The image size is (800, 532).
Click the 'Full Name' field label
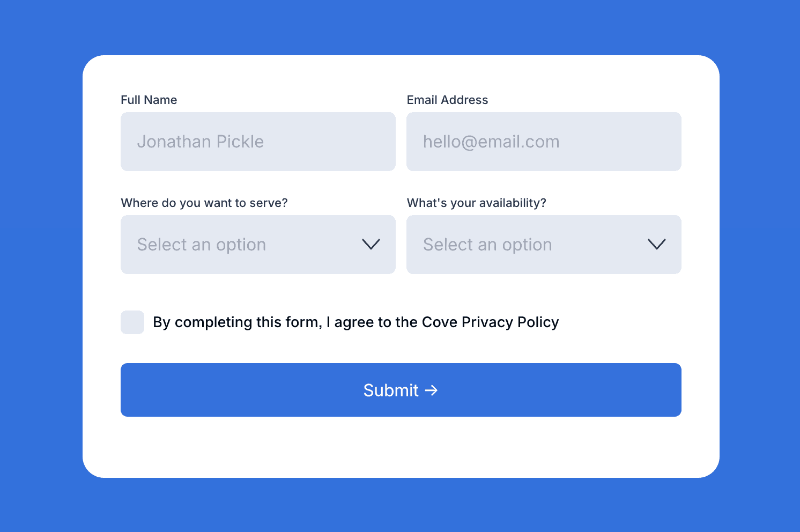149,100
